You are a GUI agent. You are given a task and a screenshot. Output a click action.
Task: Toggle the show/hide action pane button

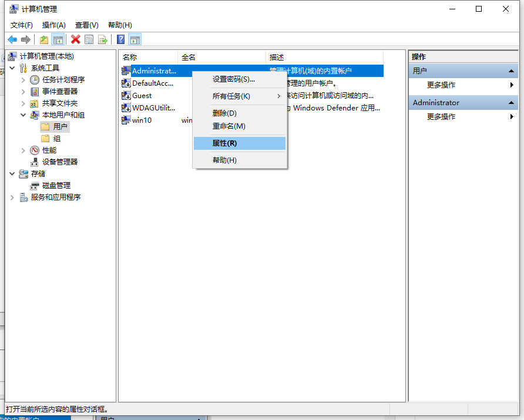(x=135, y=39)
